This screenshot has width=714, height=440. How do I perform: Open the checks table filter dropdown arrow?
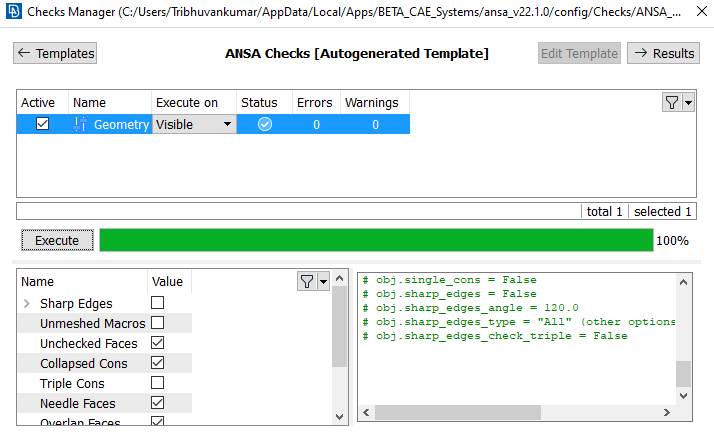[x=688, y=102]
